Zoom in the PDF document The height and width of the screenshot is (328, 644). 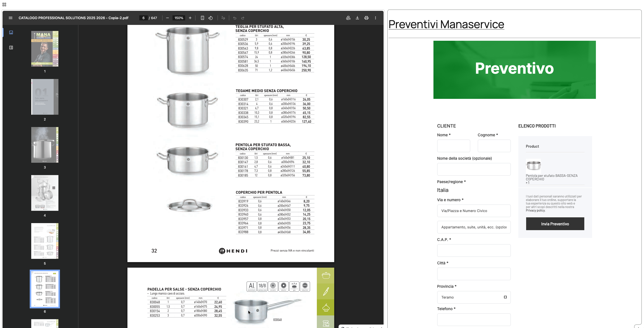(190, 18)
